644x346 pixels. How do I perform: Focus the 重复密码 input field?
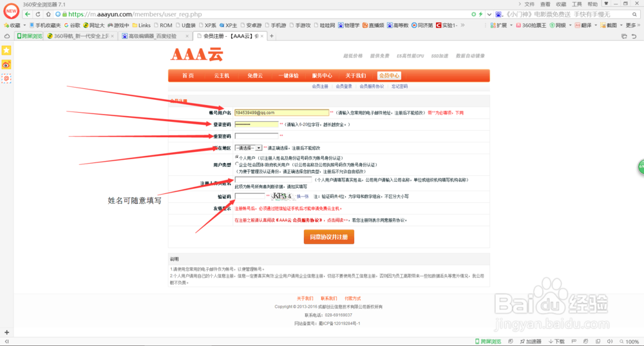[256, 135]
